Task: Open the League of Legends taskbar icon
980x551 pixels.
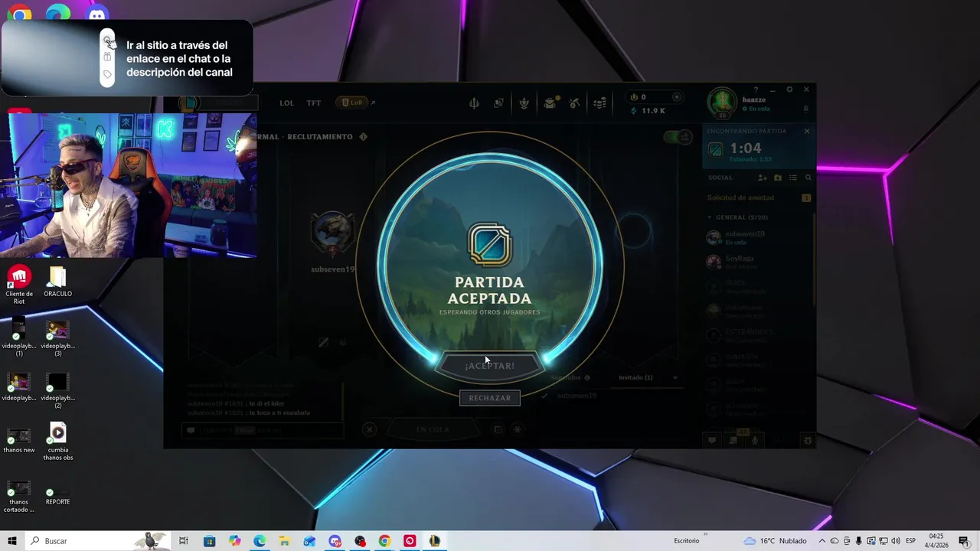Action: tap(435, 541)
